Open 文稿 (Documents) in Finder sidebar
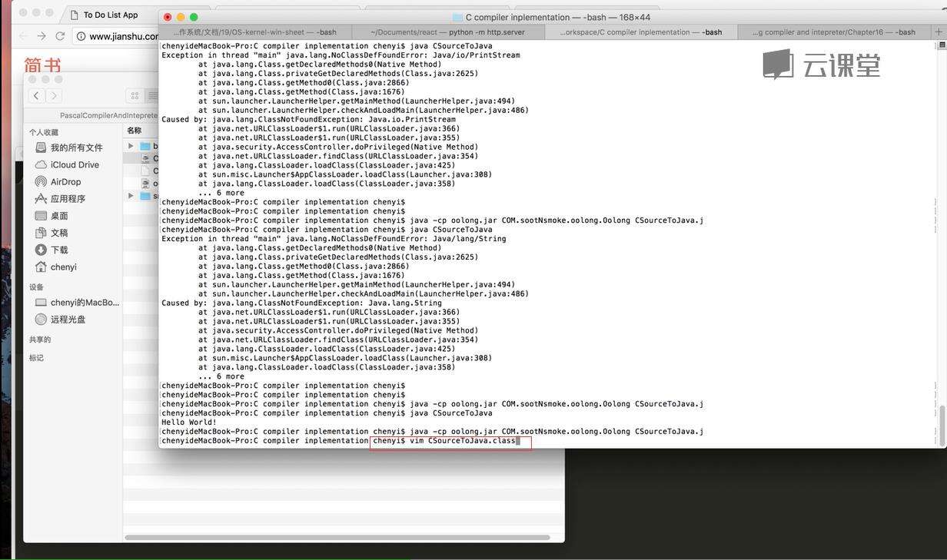The width and height of the screenshot is (947, 560). [x=59, y=233]
